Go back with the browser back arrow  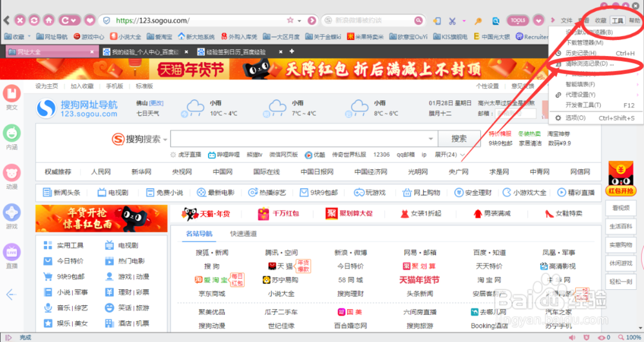(6, 20)
